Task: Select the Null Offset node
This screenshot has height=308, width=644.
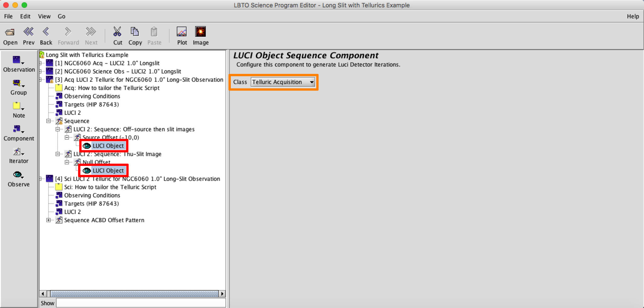Action: pos(96,162)
